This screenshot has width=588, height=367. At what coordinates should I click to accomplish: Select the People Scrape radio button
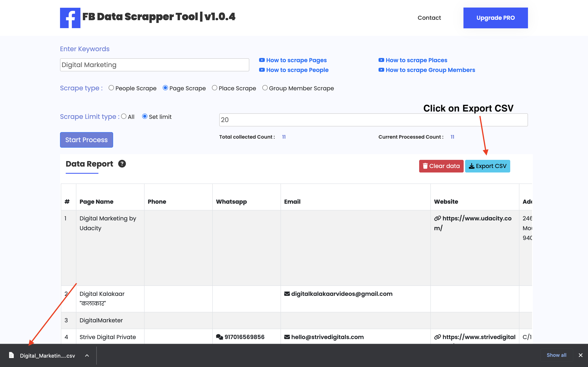click(x=111, y=88)
